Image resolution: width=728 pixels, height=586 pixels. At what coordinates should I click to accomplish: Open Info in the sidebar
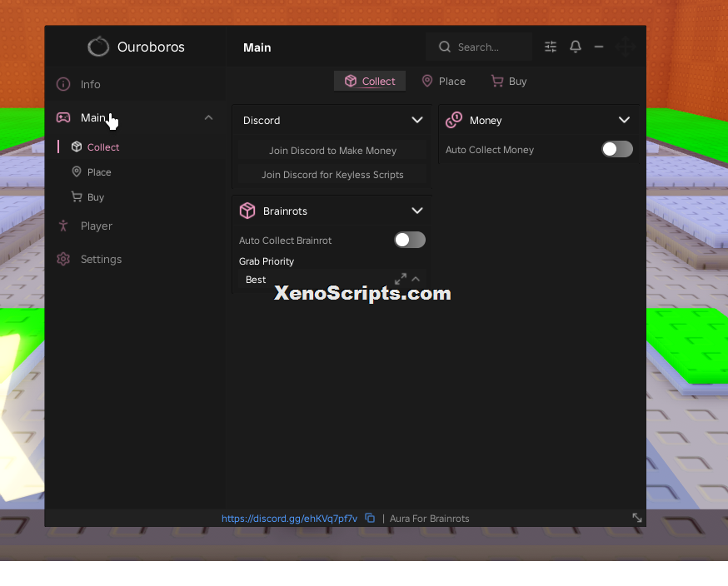click(x=137, y=84)
